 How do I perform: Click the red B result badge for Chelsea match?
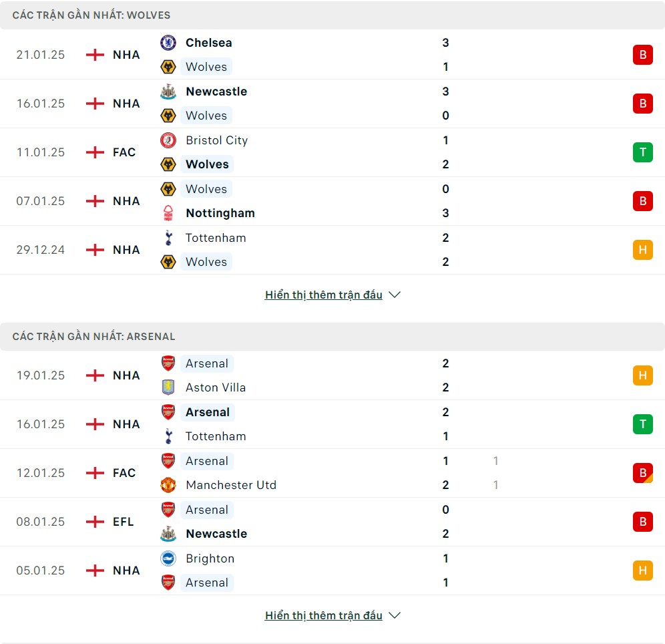[642, 55]
